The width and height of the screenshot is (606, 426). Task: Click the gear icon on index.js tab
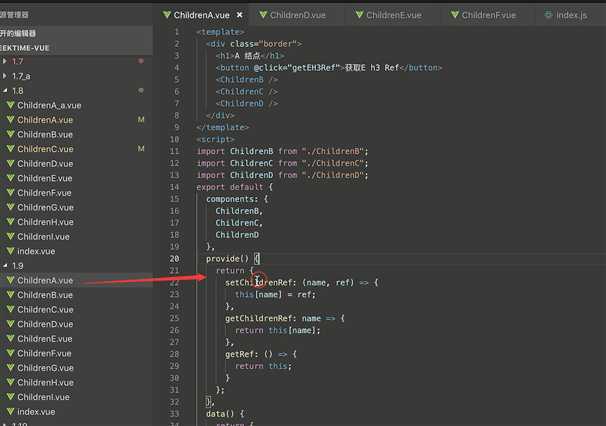pyautogui.click(x=548, y=15)
